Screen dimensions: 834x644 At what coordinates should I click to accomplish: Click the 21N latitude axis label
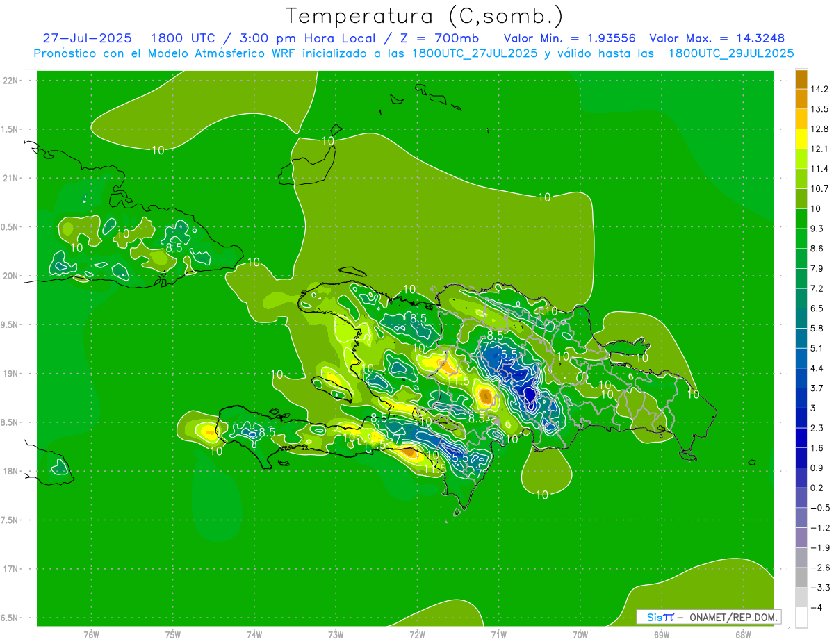(12, 179)
